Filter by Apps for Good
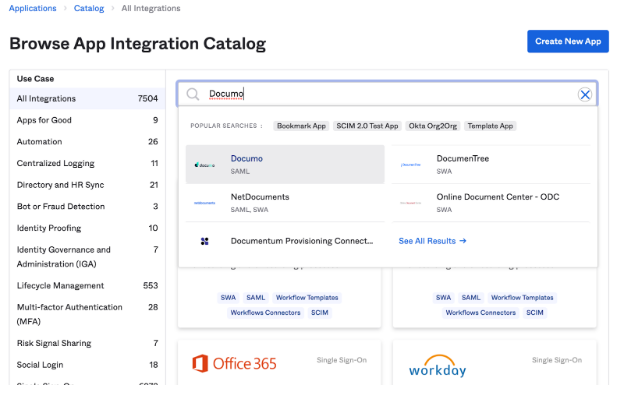 click(x=87, y=120)
